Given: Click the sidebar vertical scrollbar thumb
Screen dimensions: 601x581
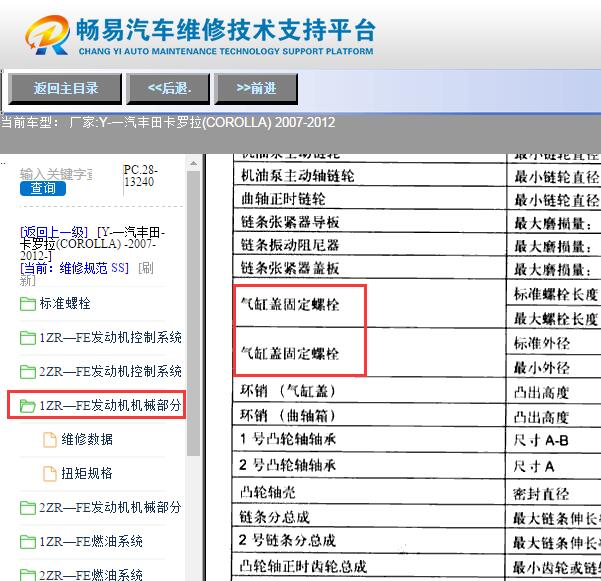Looking at the screenshot, I should pos(194,313).
